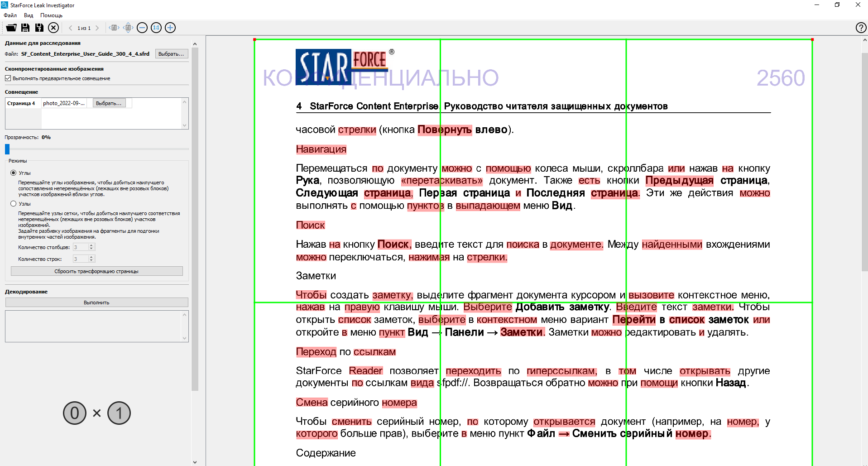The width and height of the screenshot is (868, 466).
Task: Fit the whole page in the window
Action: (128, 28)
